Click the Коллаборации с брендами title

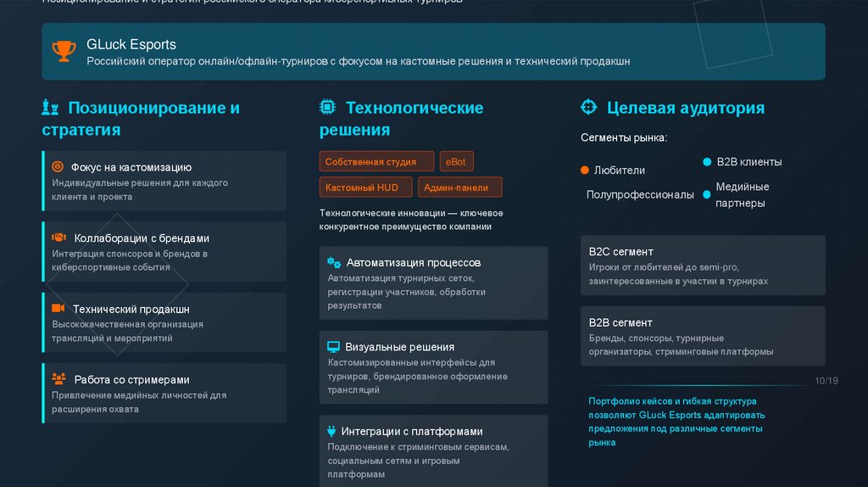142,238
